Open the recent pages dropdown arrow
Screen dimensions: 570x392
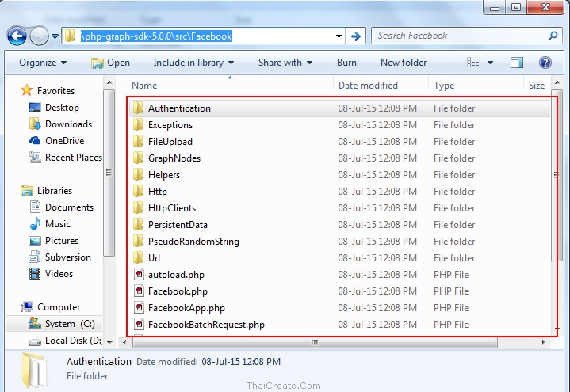point(55,36)
